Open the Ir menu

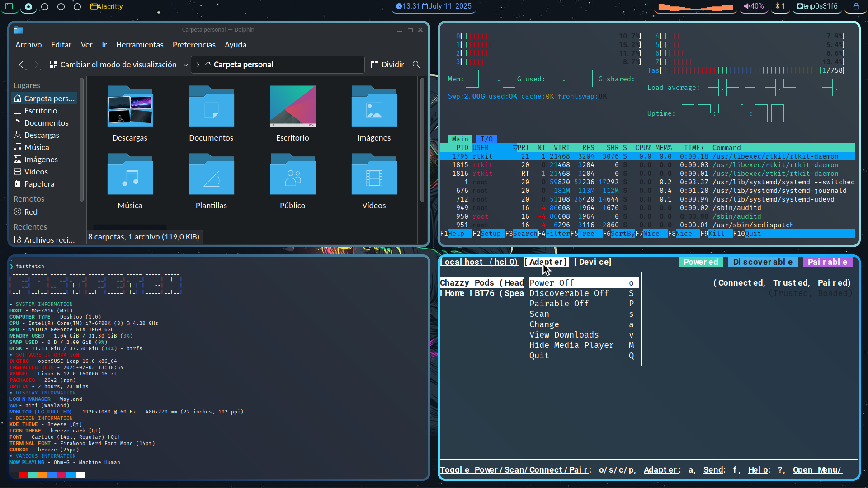[104, 45]
